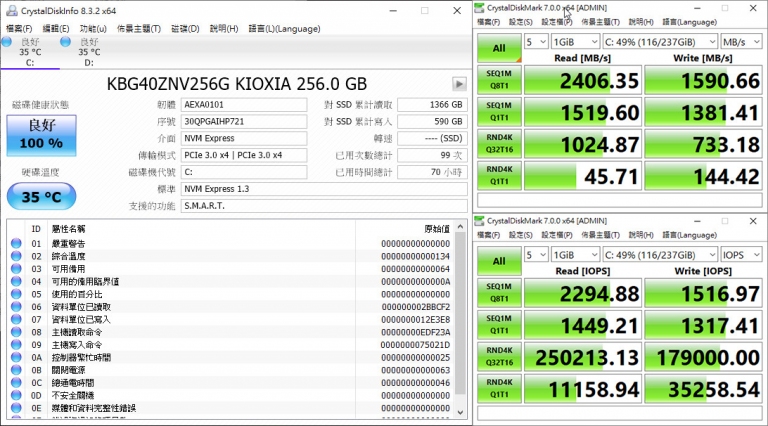
Task: Open 檔案(F) menu in CrystalDiskInfo
Action: coord(19,29)
